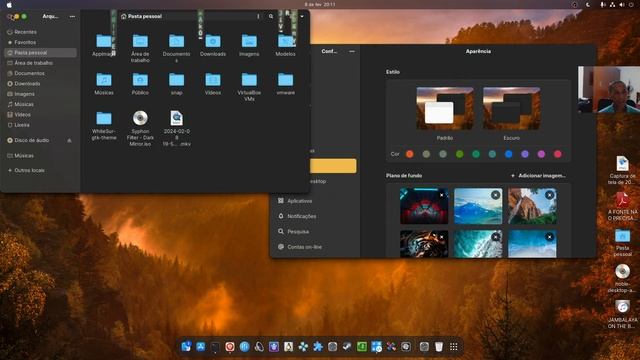Open Contas on-line in Settings sidebar
The height and width of the screenshot is (360, 640).
[304, 247]
